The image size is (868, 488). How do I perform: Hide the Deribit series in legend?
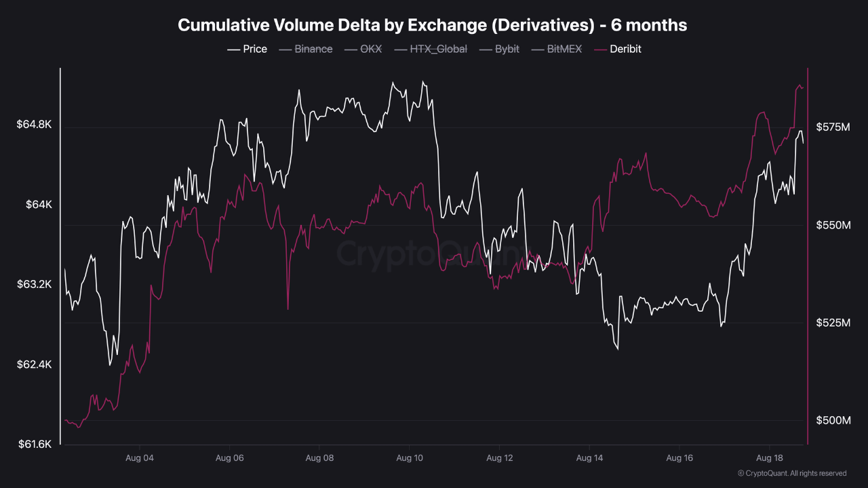pyautogui.click(x=617, y=49)
